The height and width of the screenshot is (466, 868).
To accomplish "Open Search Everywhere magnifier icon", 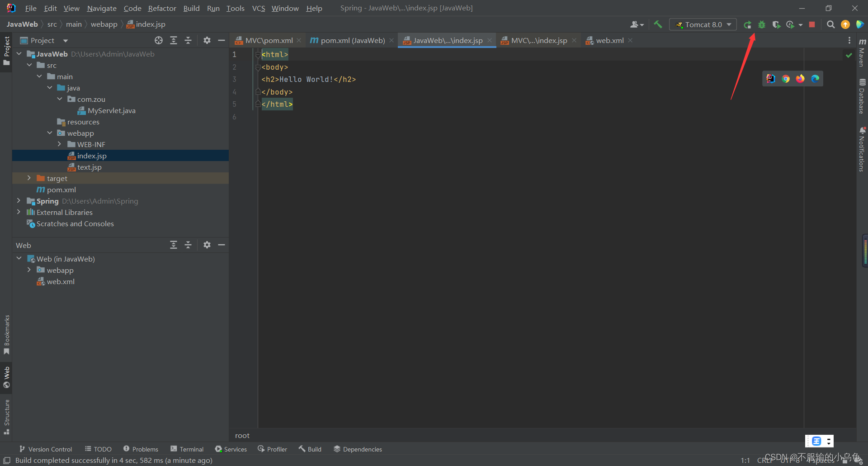I will (830, 25).
